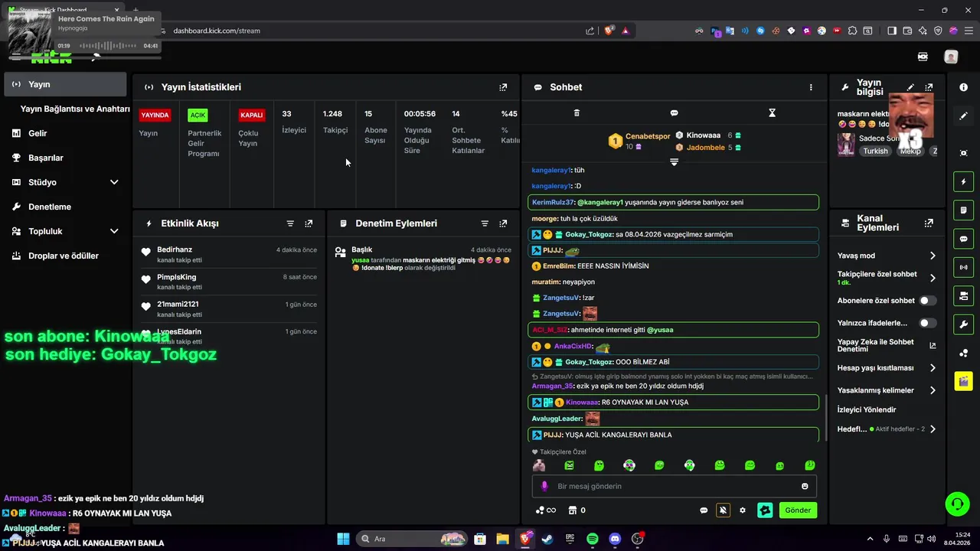The image size is (980, 551).
Task: Pop out the Yayın İstatistikleri panel
Action: (503, 87)
